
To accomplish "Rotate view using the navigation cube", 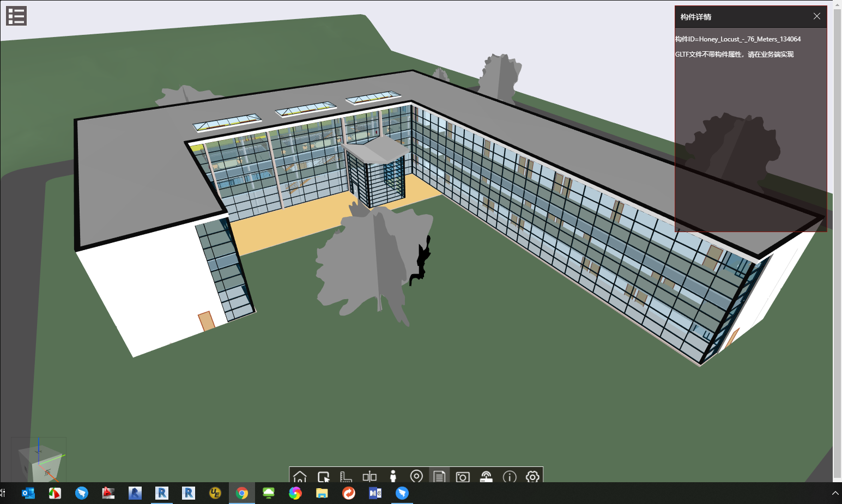I will coord(38,460).
